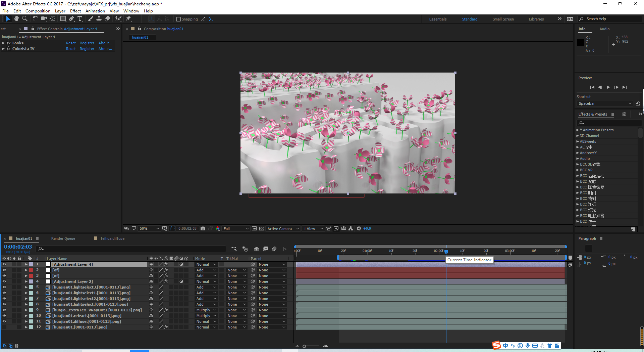Toggle the transparency grid icon
The width and height of the screenshot is (644, 352).
click(x=262, y=228)
